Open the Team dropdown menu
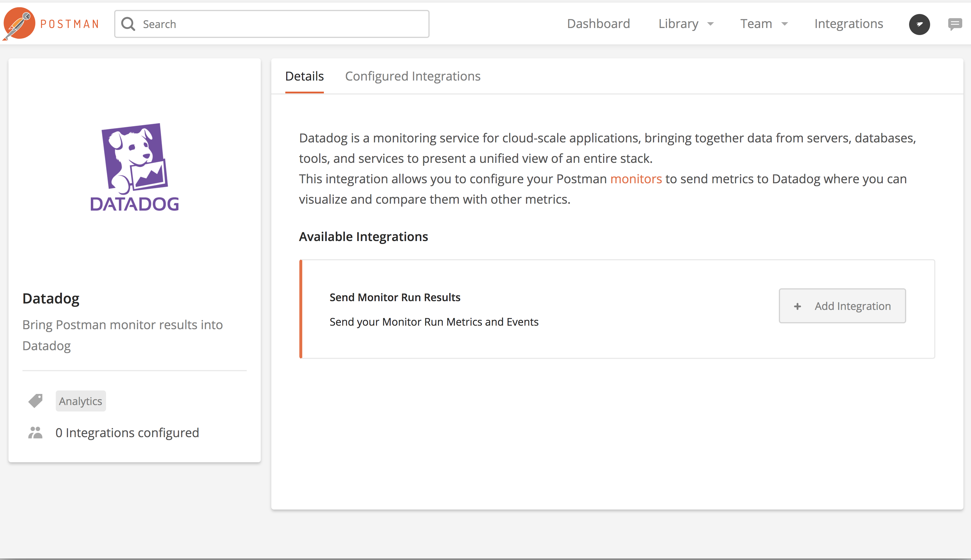The image size is (971, 560). tap(764, 23)
